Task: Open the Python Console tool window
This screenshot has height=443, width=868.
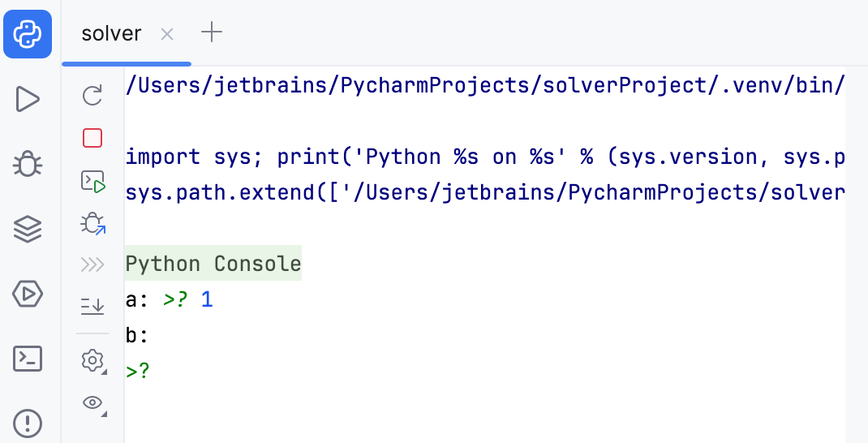Action: click(28, 34)
